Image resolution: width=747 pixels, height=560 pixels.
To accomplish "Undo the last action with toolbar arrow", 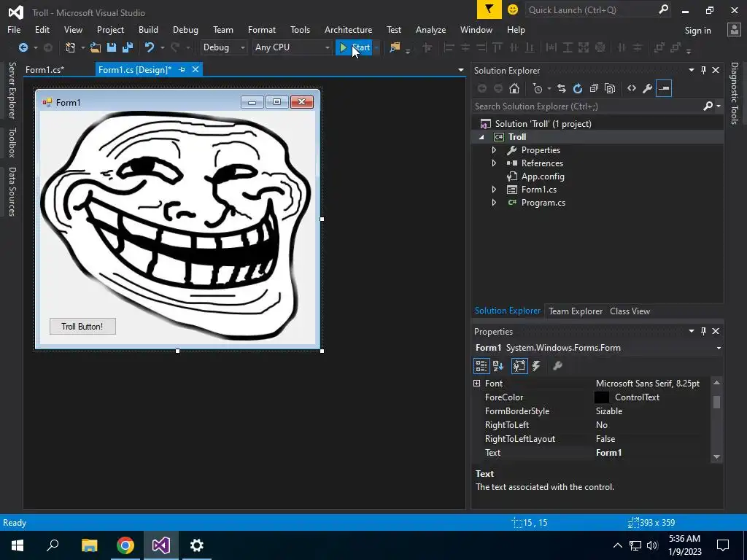I will [x=150, y=47].
